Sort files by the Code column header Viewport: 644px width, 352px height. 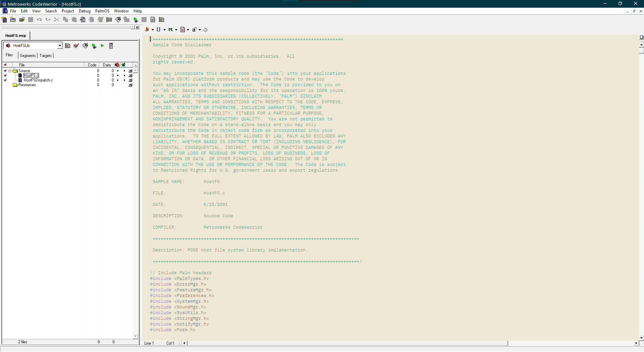[x=92, y=65]
